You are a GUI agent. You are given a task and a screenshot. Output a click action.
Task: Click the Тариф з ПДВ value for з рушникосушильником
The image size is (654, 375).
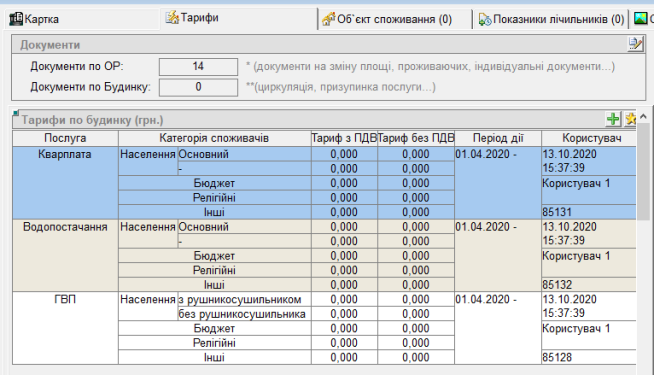pyautogui.click(x=344, y=299)
